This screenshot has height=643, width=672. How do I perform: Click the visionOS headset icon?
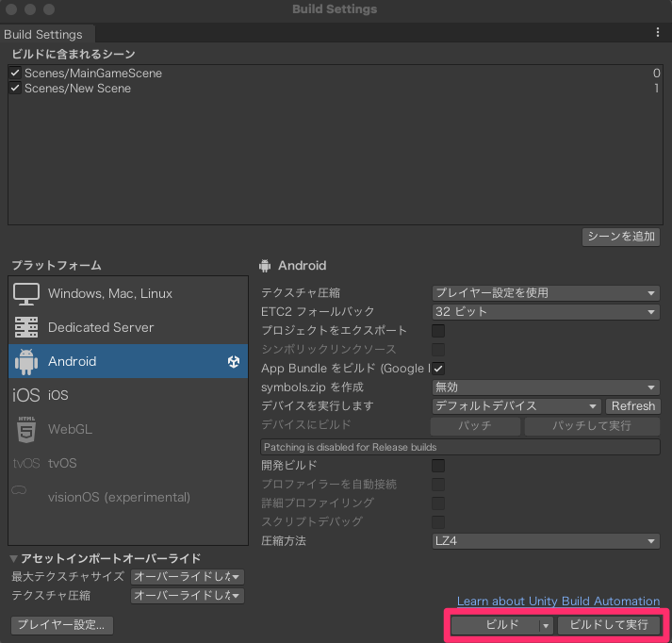pos(19,490)
